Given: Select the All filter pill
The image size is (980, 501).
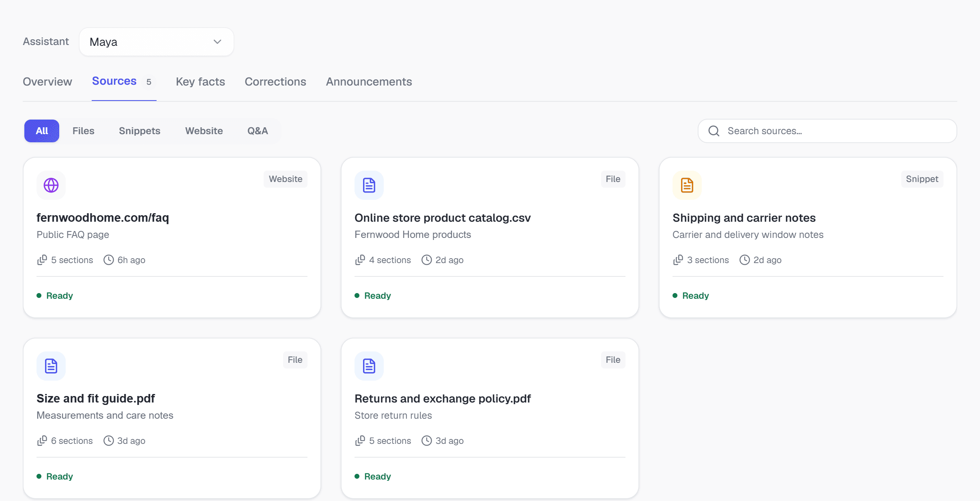Looking at the screenshot, I should (x=42, y=131).
